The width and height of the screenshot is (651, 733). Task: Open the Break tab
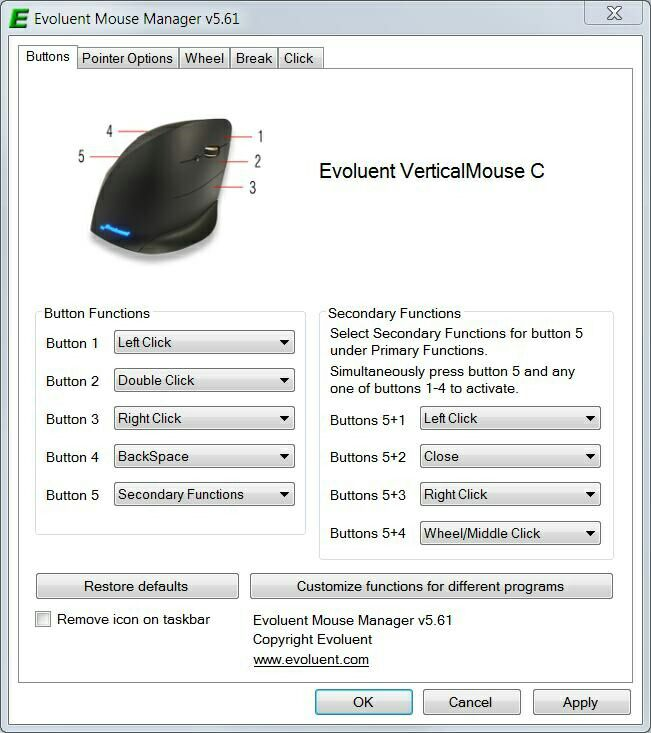point(254,58)
